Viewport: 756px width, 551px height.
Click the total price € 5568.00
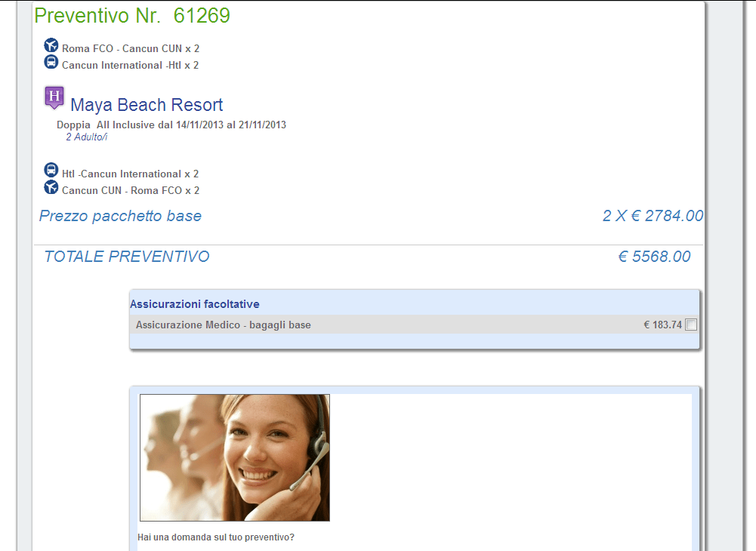(x=654, y=257)
